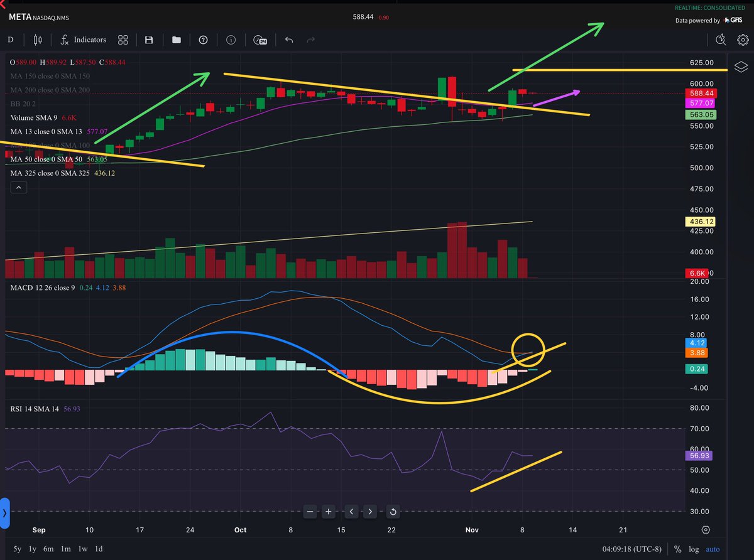This screenshot has height=560, width=754.
Task: Pan chart left with the back chevron
Action: pyautogui.click(x=351, y=512)
